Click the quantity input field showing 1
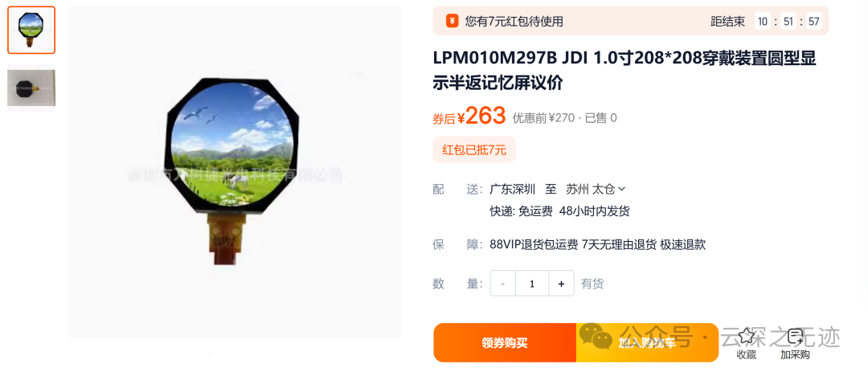The image size is (868, 372). (532, 284)
